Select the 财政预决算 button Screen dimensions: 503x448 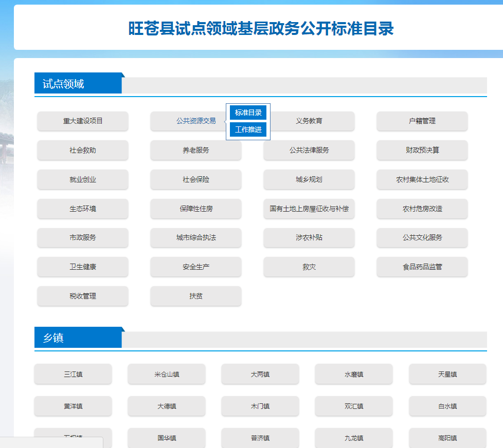tap(422, 151)
